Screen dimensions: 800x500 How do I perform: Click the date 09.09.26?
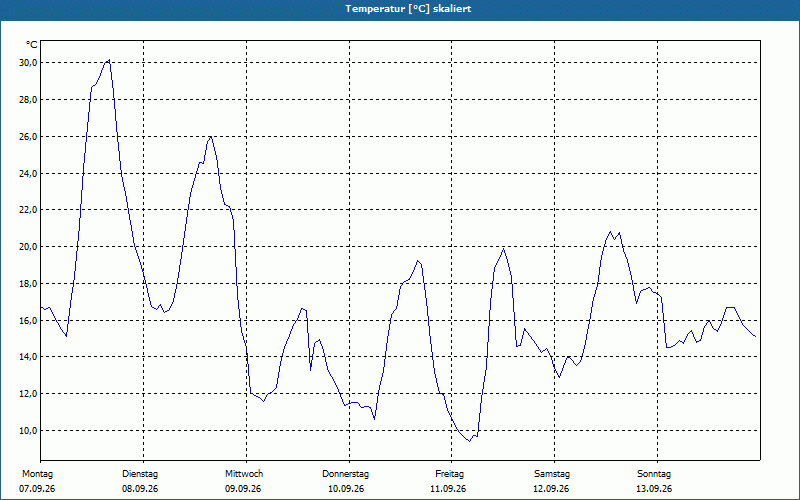(x=243, y=489)
